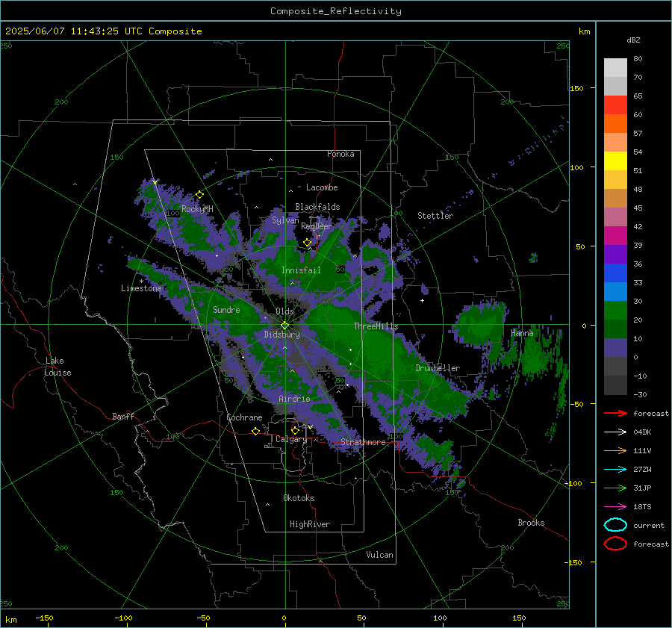Image resolution: width=672 pixels, height=628 pixels.
Task: Click the Ponoka town label
Action: [340, 154]
